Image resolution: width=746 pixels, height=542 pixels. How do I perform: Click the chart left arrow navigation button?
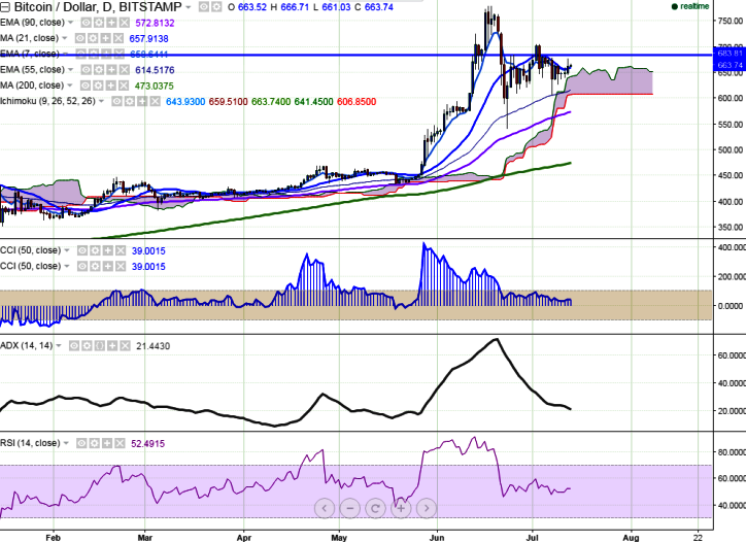pyautogui.click(x=324, y=508)
